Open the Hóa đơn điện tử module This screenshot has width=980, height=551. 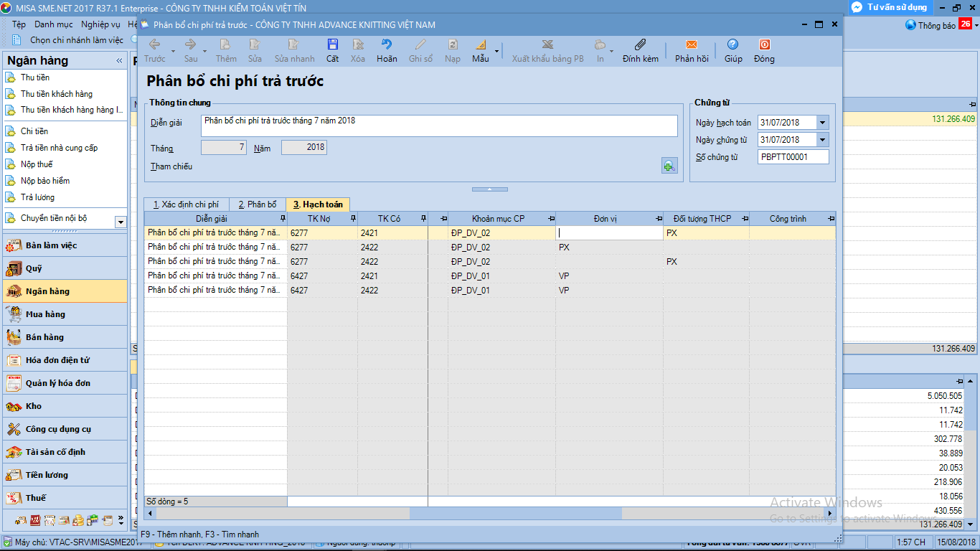65,360
